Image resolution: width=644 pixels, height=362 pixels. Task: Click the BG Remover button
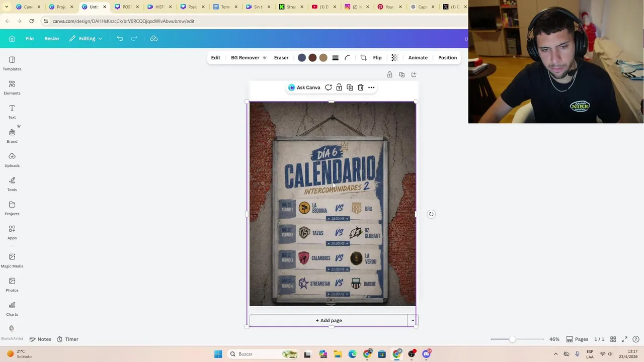coord(249,58)
